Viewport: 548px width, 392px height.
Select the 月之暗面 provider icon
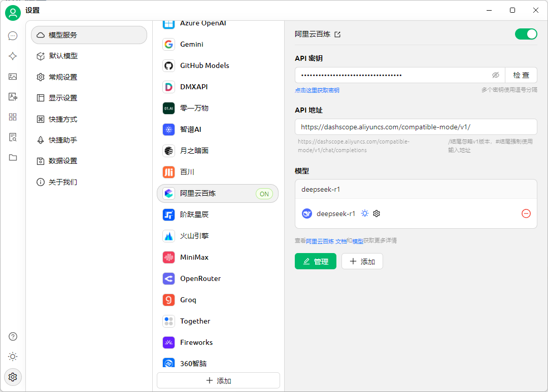[x=169, y=151]
